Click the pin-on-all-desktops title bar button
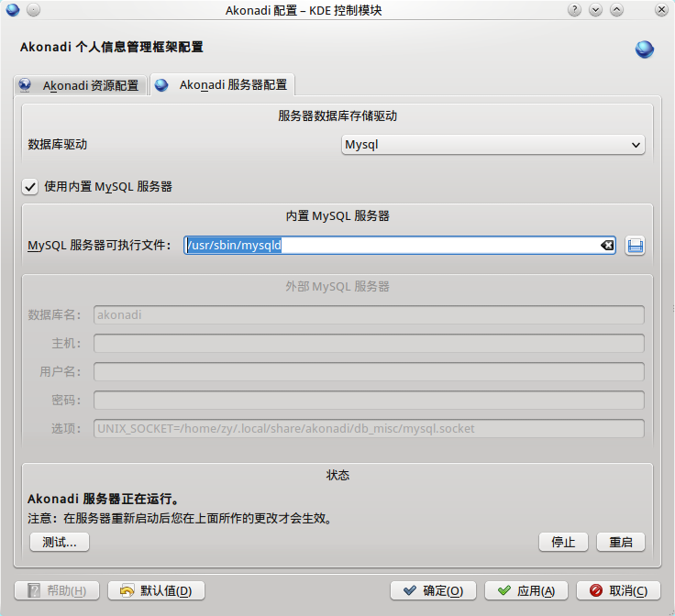The image size is (675, 616). pyautogui.click(x=34, y=9)
